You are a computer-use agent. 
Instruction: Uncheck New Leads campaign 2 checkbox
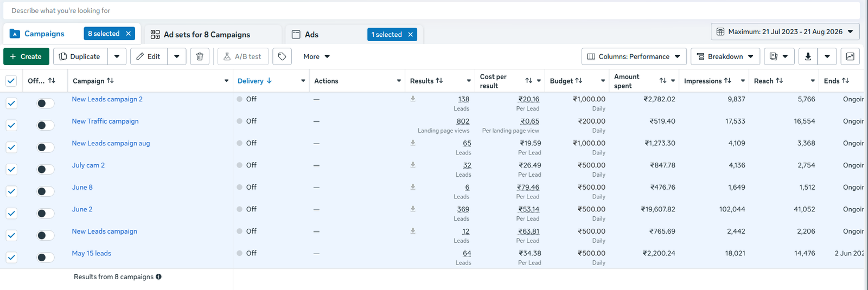coord(11,103)
